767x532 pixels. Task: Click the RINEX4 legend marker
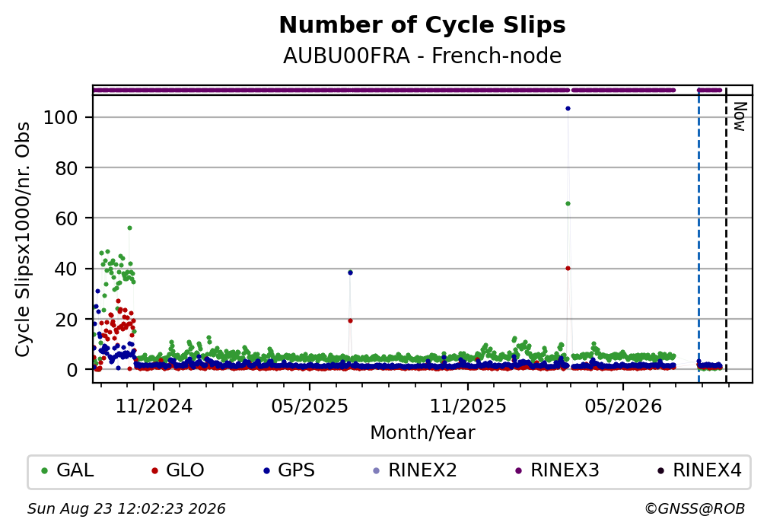(660, 471)
